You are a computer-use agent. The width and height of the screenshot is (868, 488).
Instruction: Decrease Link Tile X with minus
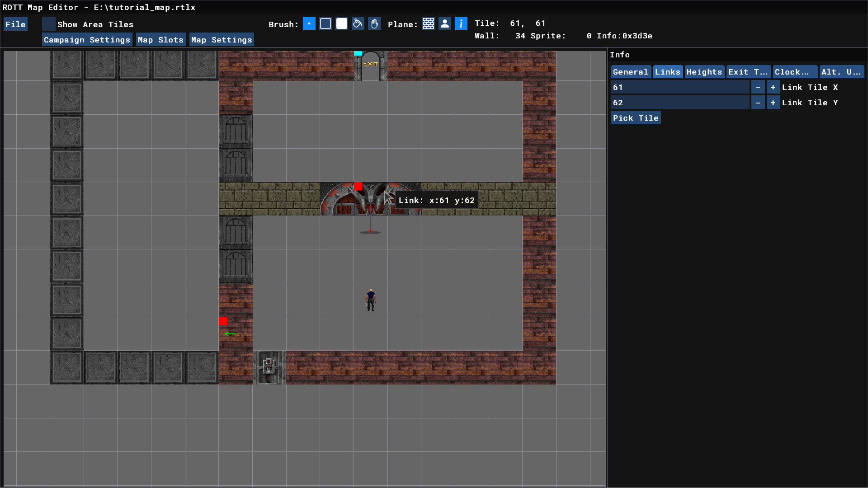758,87
